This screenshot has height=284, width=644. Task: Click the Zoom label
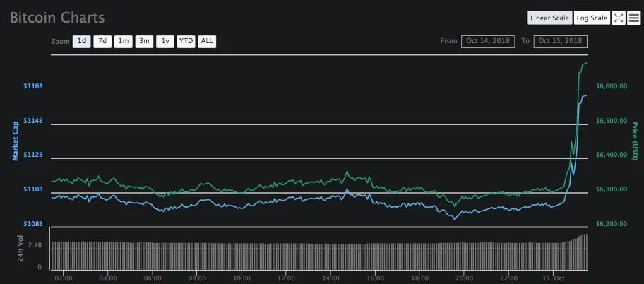[59, 42]
